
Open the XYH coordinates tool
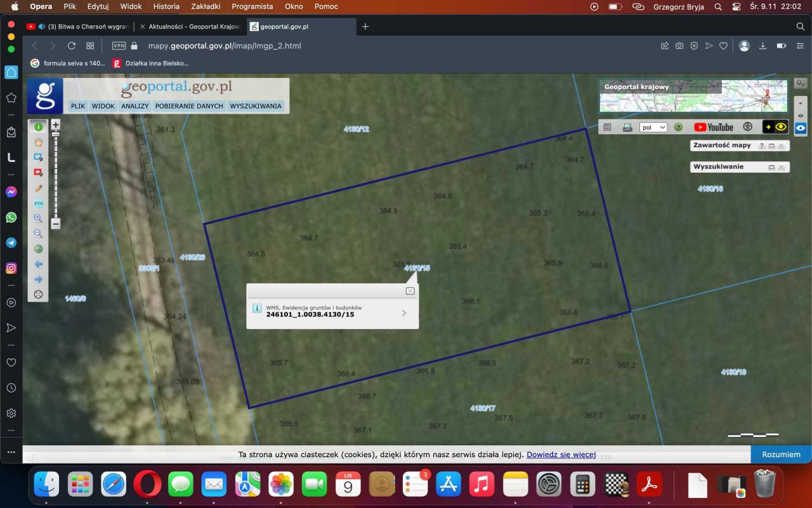coord(38,203)
